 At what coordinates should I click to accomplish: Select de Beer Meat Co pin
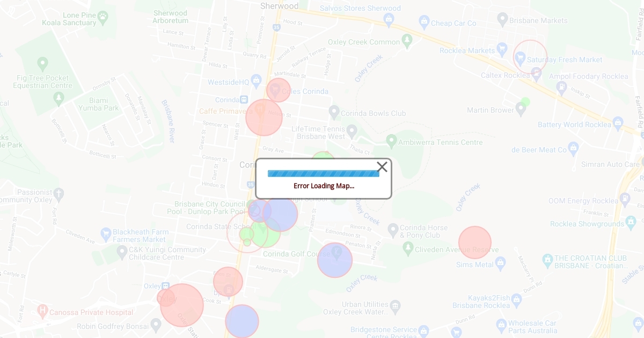click(x=573, y=148)
